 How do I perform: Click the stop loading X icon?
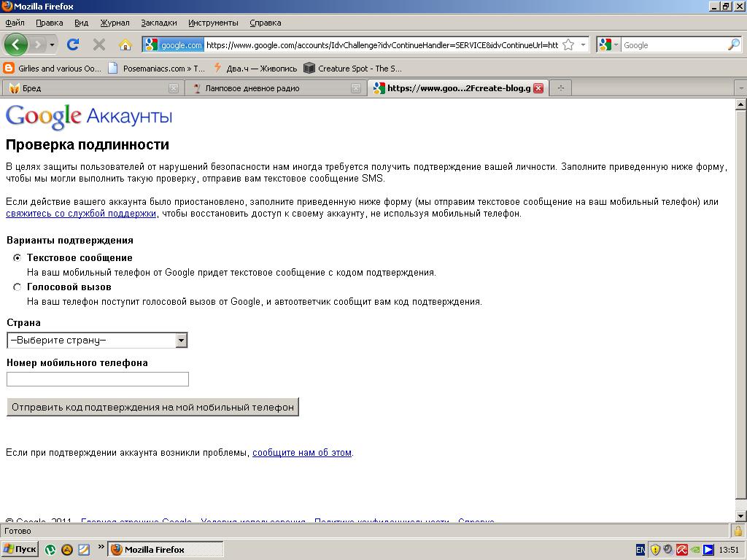[99, 44]
